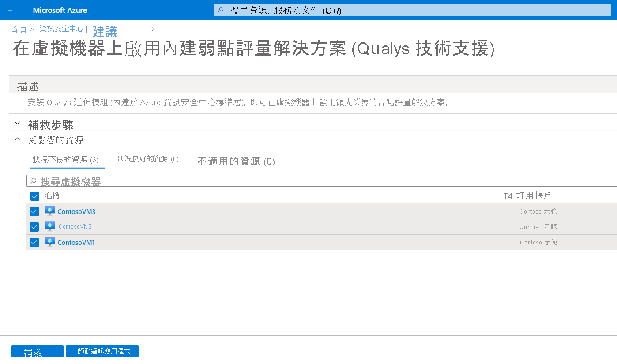The width and height of the screenshot is (617, 364).
Task: Click the ContosoVM3 virtual machine icon
Action: click(x=50, y=211)
